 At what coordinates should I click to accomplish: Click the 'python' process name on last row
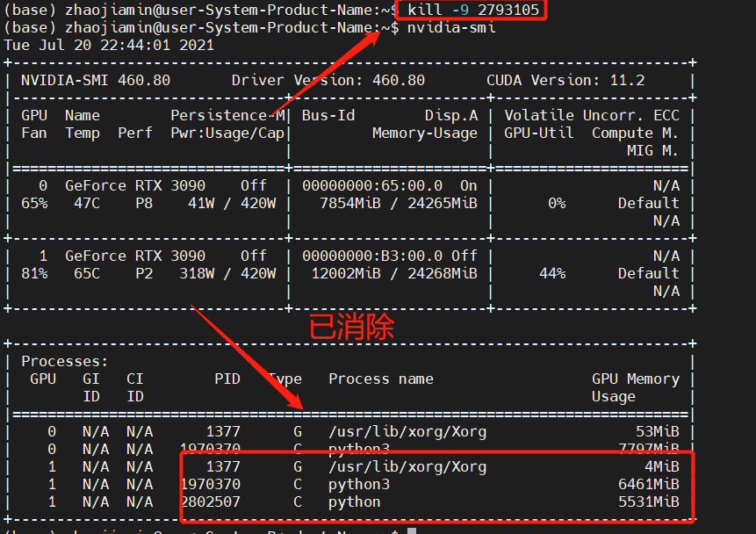tap(355, 502)
